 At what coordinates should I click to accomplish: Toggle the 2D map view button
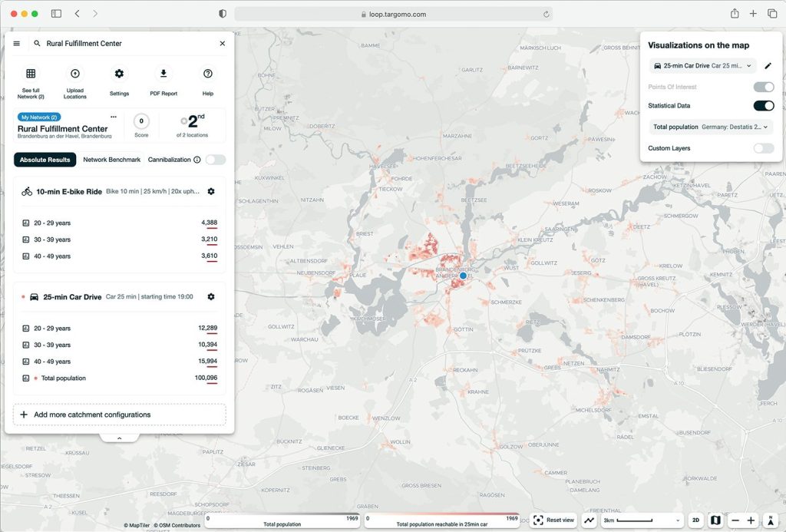click(x=695, y=520)
